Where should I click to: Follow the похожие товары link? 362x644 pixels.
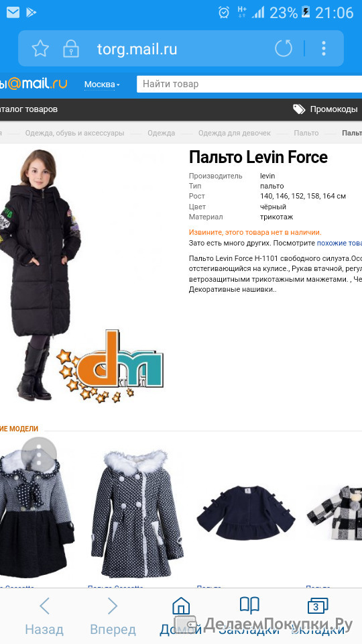point(339,243)
